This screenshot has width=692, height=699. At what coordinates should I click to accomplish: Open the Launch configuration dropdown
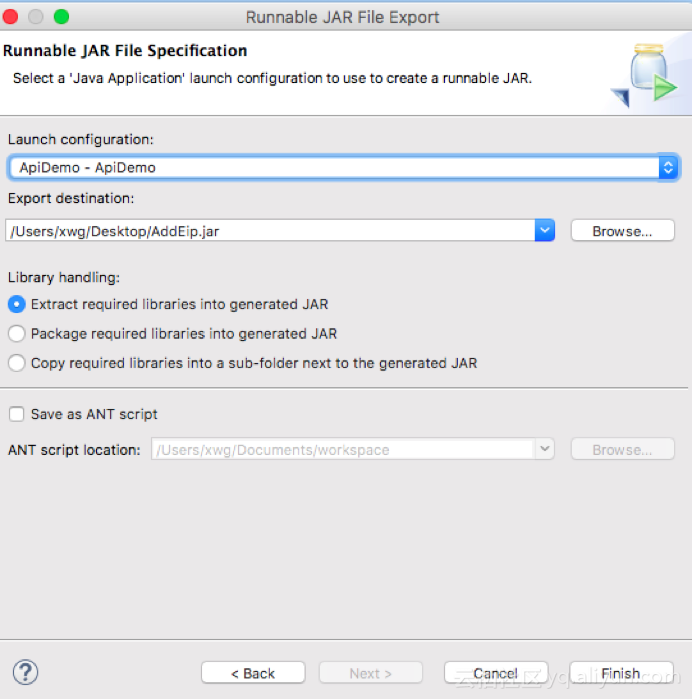(x=343, y=168)
